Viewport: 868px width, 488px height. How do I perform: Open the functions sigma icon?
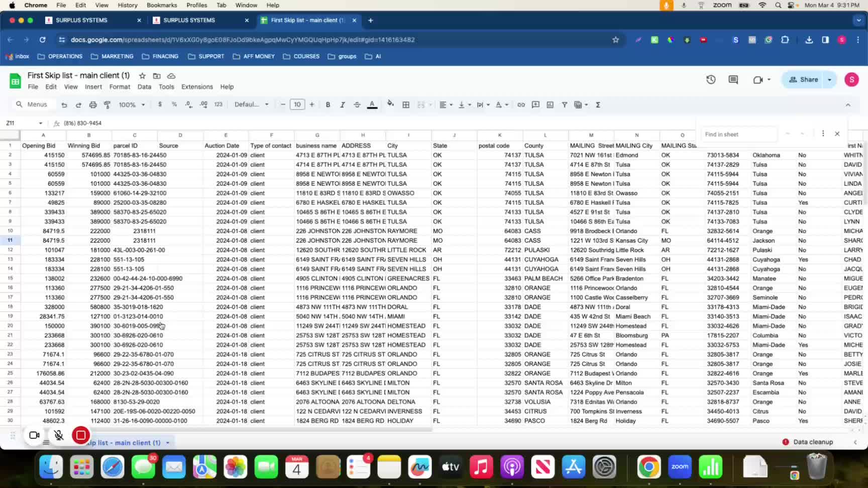click(598, 105)
